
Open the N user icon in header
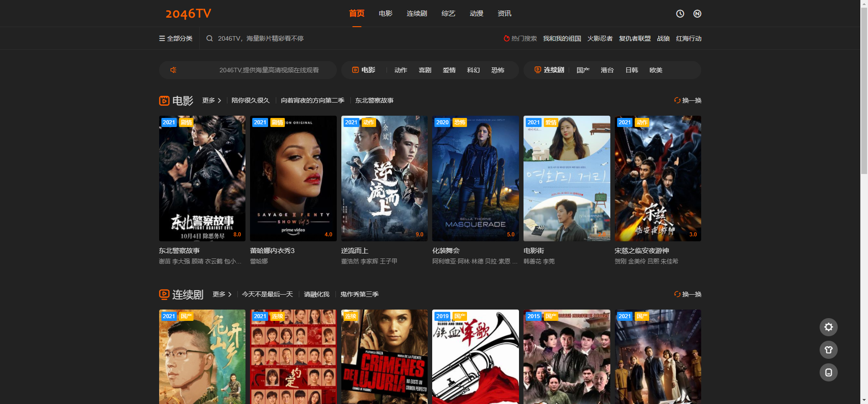[x=697, y=14]
